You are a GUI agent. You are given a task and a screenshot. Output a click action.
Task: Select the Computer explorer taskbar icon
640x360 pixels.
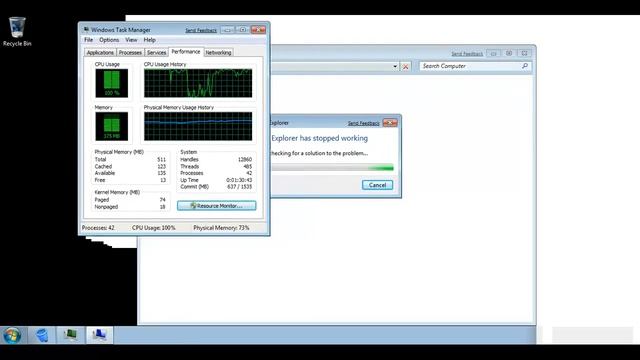[99, 335]
